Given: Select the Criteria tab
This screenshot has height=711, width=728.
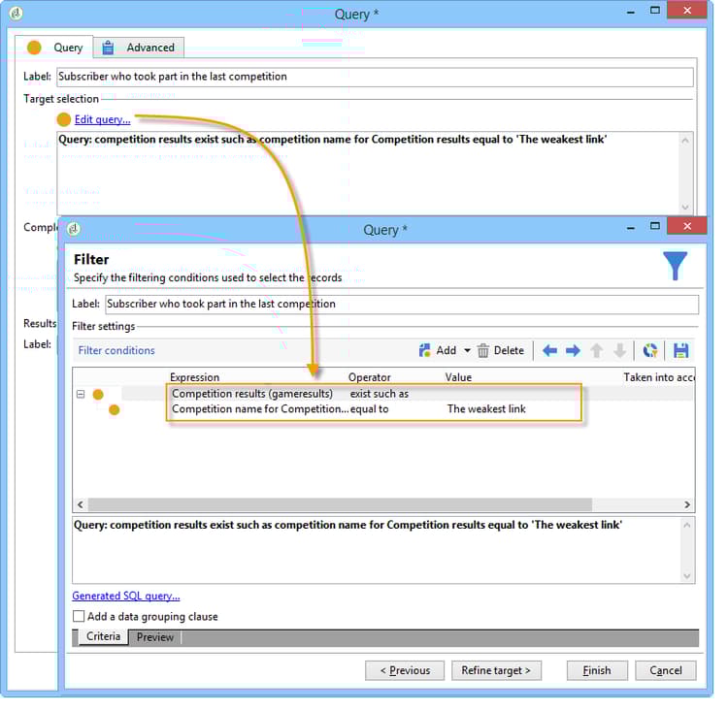Looking at the screenshot, I should (x=103, y=636).
